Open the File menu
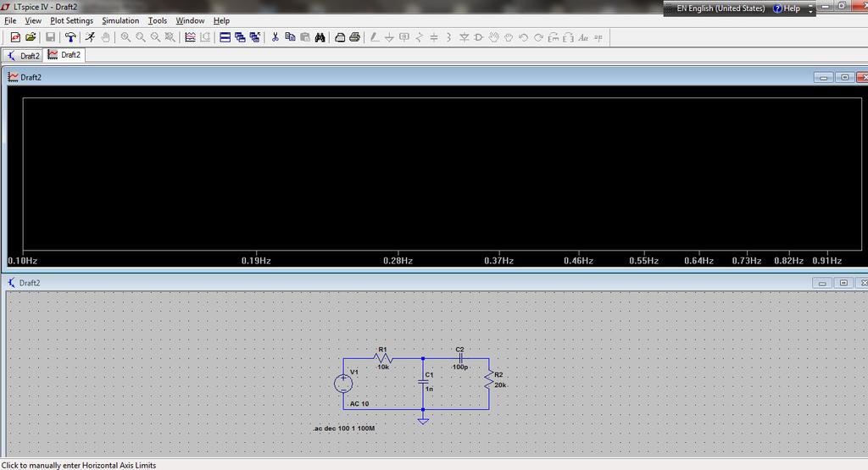 pyautogui.click(x=10, y=20)
